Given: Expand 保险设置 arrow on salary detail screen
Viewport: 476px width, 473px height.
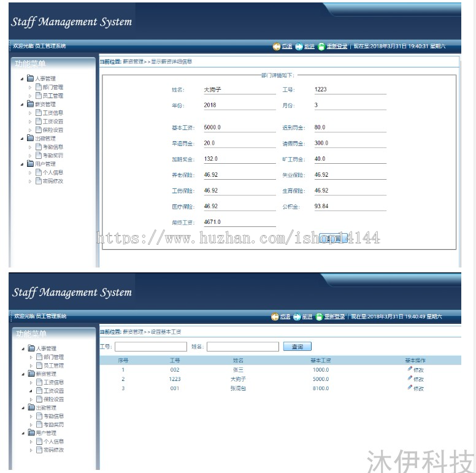Looking at the screenshot, I should 30,130.
